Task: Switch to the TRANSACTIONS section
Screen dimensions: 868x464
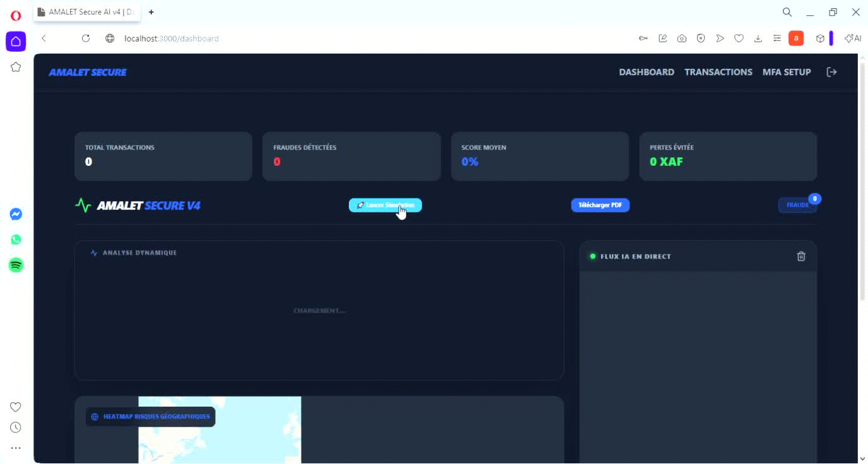Action: [x=718, y=72]
